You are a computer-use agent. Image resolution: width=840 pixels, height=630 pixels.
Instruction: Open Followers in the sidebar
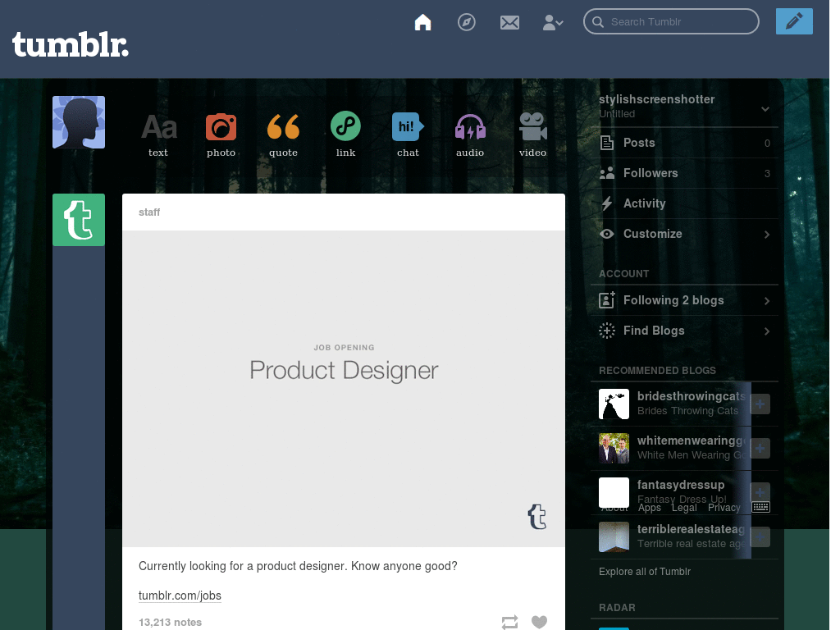[x=684, y=173]
